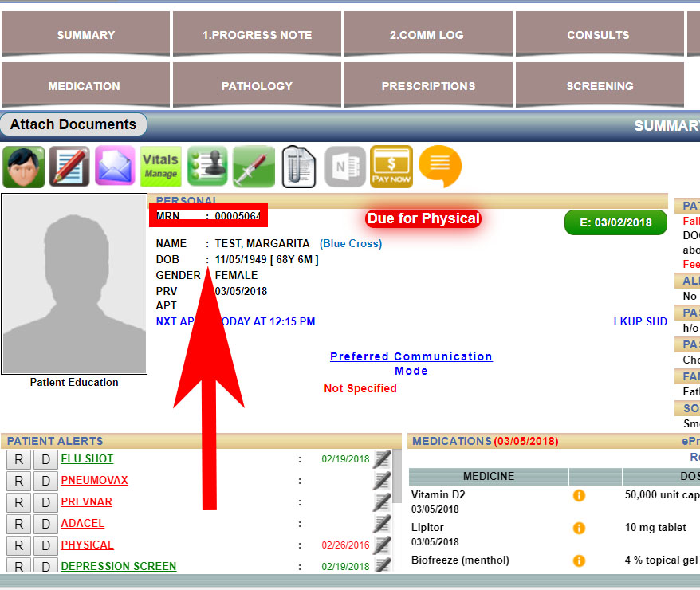This screenshot has height=590, width=700.
Task: Click the green syringe immunization icon
Action: pos(254,167)
